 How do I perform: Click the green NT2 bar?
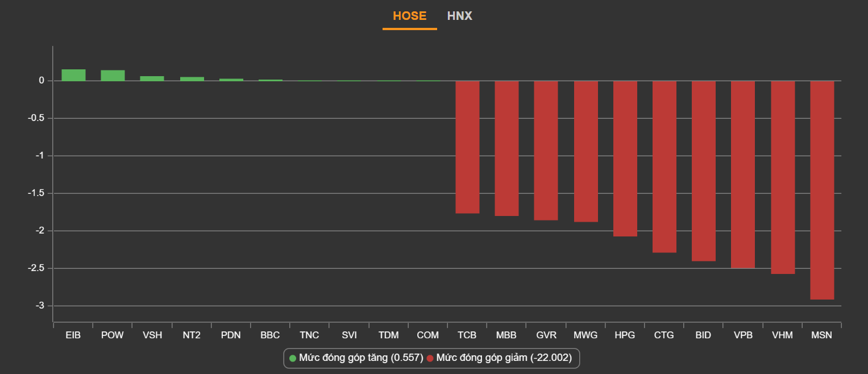[192, 79]
